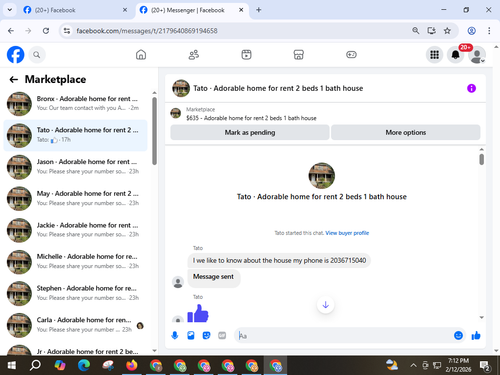Close the (20+) Facebook tab
This screenshot has width=500, height=375.
click(x=125, y=10)
